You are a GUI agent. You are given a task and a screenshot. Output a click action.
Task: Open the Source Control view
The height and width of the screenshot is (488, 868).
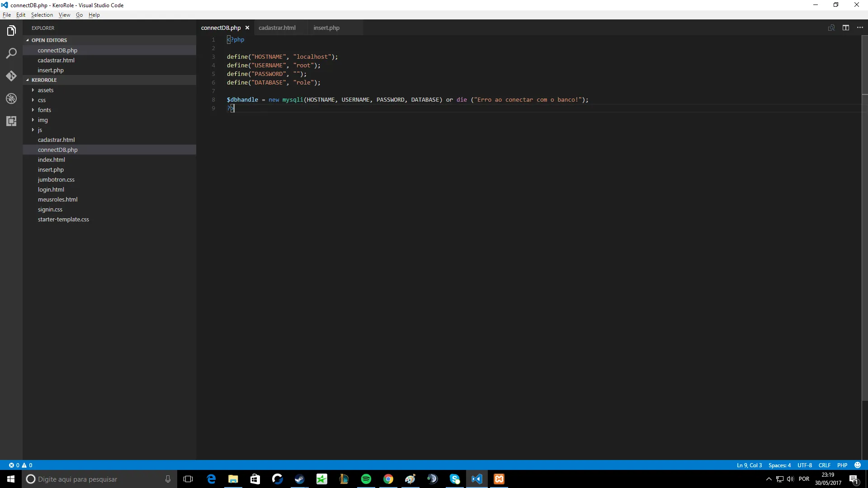click(11, 76)
